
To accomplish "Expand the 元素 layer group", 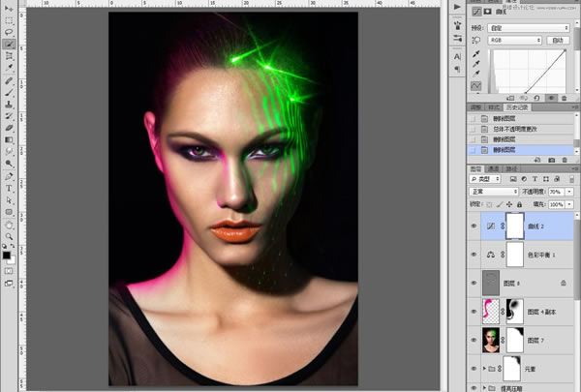I will coord(485,369).
